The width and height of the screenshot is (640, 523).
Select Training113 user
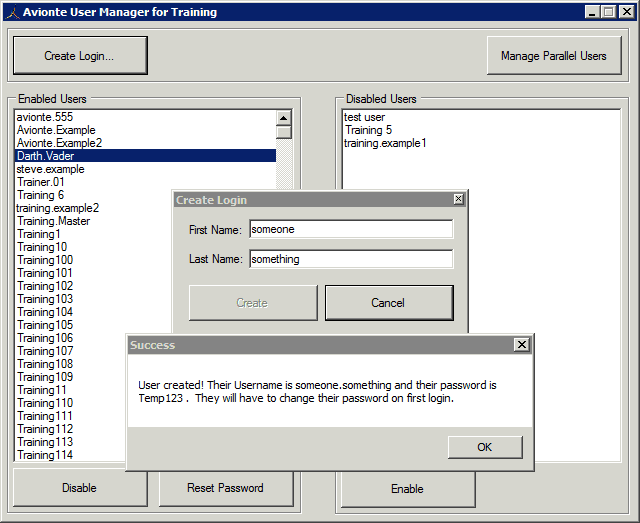point(71,442)
